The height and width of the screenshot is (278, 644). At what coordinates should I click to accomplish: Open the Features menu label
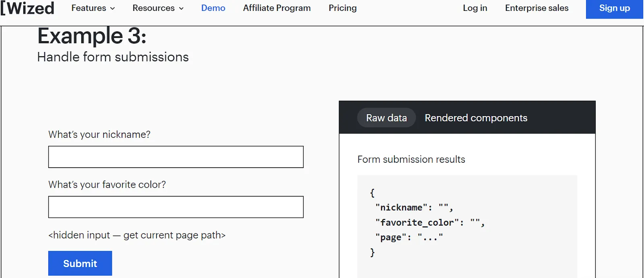click(x=89, y=8)
